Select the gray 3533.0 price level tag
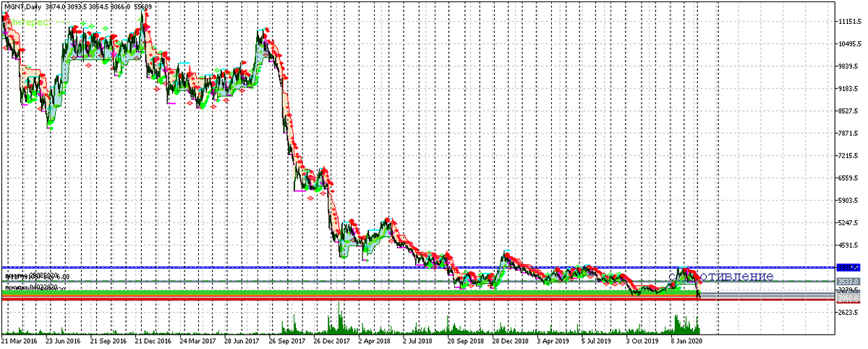The image size is (868, 349). click(848, 282)
